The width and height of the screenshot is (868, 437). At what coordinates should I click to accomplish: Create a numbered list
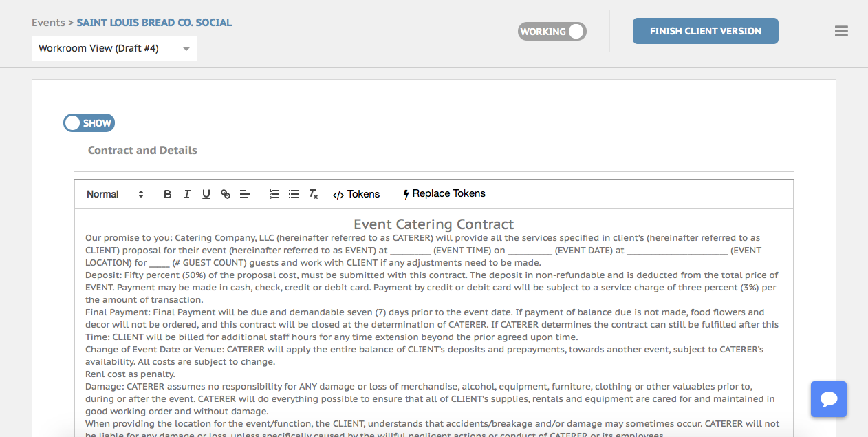274,194
